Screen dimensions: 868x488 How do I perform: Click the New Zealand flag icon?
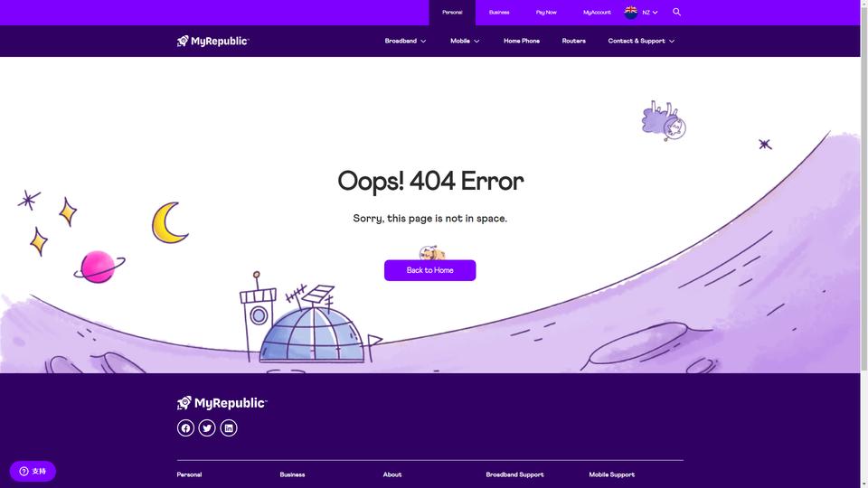click(x=630, y=12)
